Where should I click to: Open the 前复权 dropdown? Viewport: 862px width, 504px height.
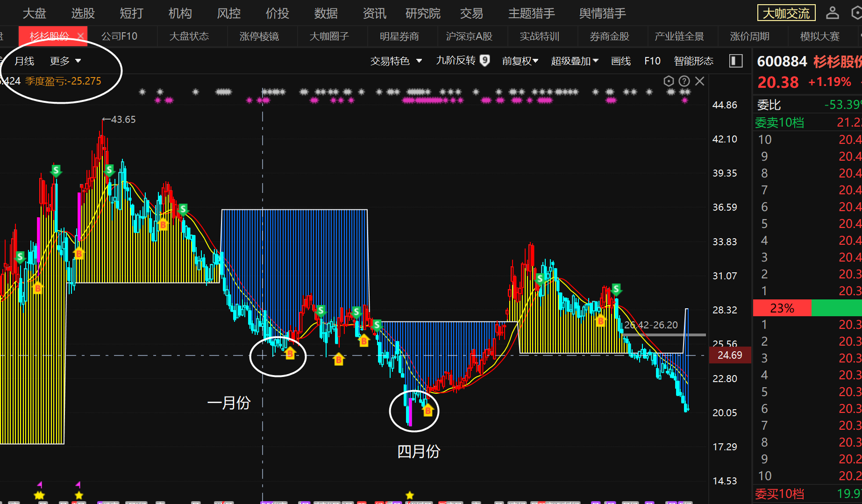520,61
